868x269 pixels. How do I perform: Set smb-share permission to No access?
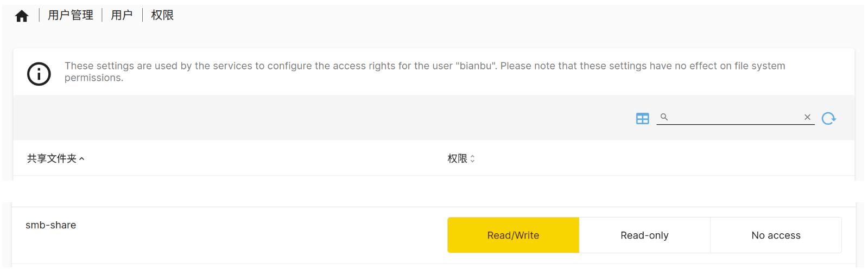[776, 235]
